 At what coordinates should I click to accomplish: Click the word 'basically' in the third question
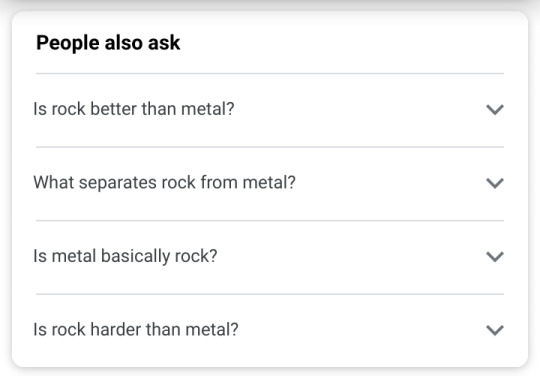(x=135, y=257)
